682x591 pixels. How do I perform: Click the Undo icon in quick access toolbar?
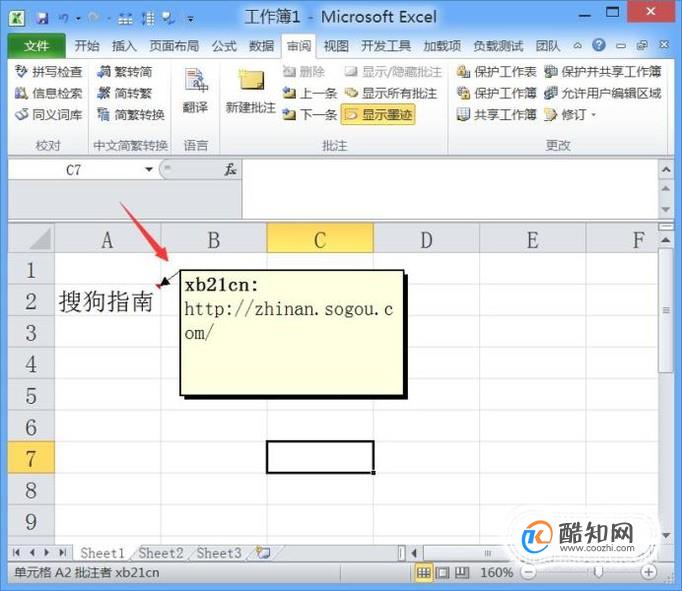64,18
